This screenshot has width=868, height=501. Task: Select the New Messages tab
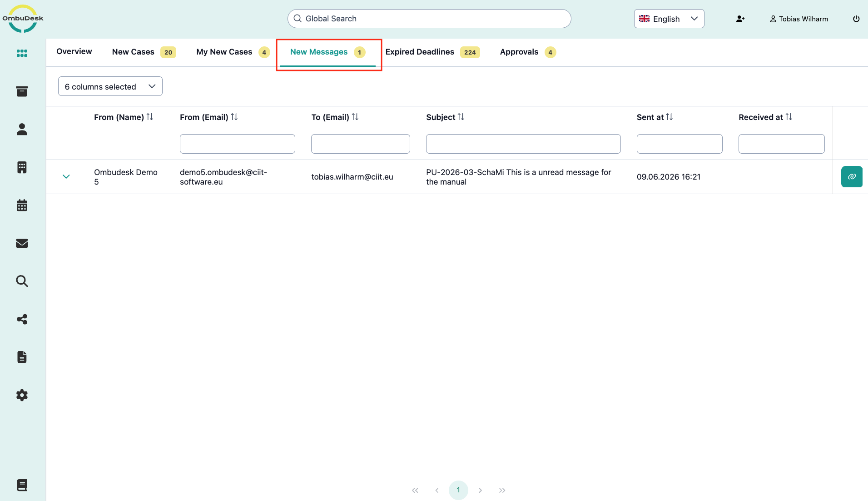tap(327, 52)
